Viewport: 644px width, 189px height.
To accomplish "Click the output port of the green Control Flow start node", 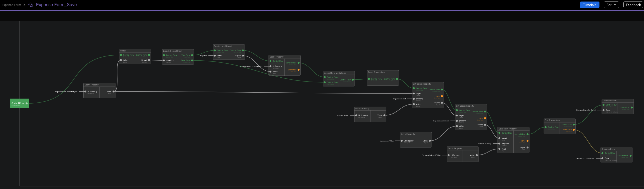I will pos(27,103).
